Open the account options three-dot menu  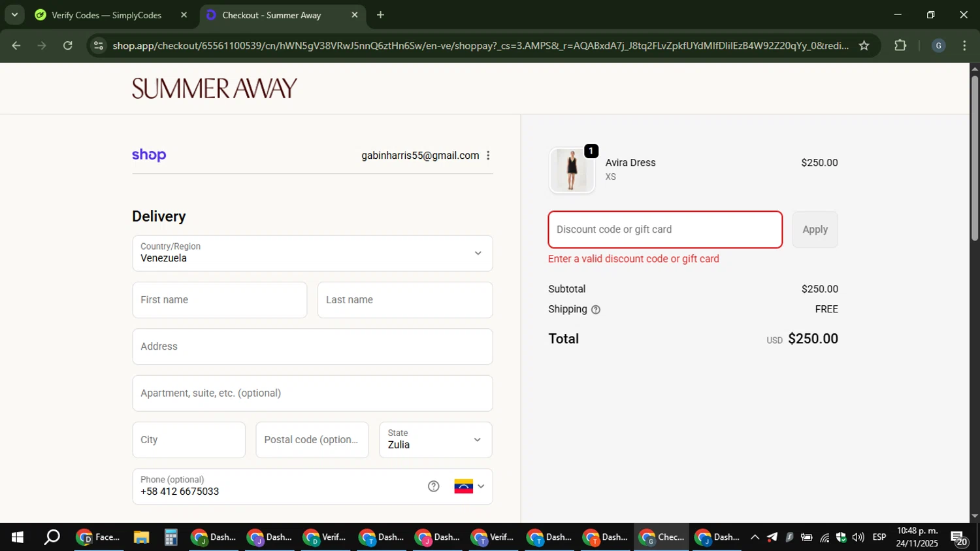[x=488, y=156]
